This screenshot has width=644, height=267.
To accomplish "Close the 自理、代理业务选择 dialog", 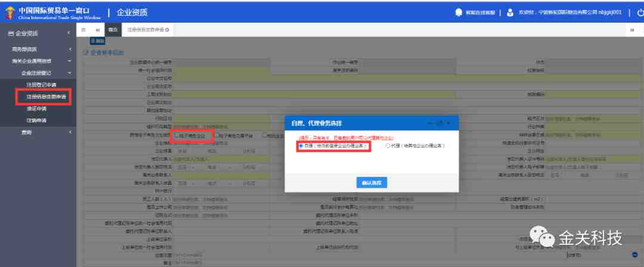I will pos(449,122).
